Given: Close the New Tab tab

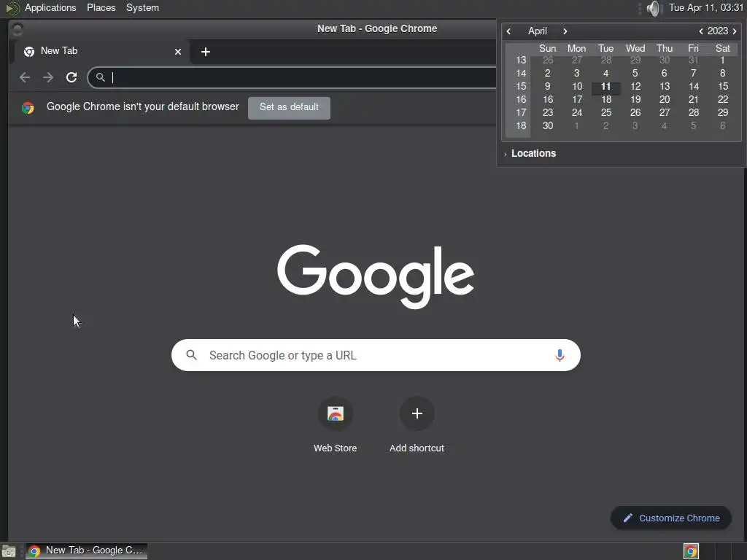Looking at the screenshot, I should [178, 52].
